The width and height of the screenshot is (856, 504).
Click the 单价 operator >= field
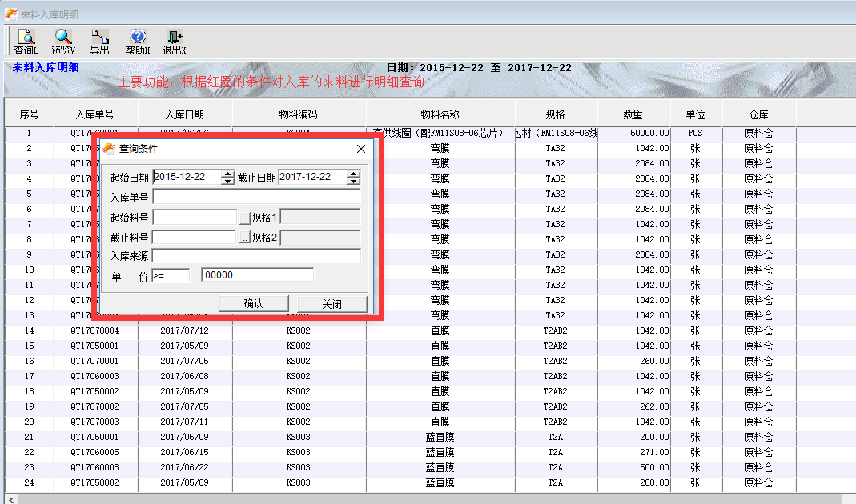coord(171,275)
